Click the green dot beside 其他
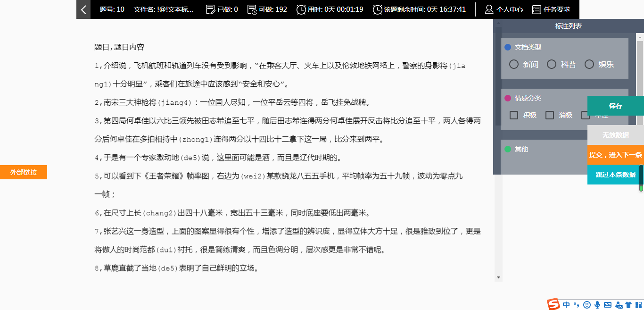The image size is (644, 310). coord(508,149)
